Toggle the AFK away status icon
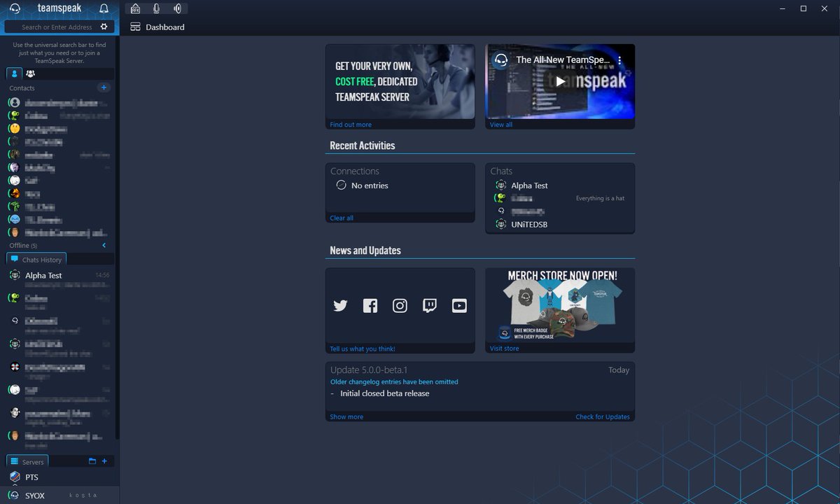The width and height of the screenshot is (840, 504). (136, 8)
